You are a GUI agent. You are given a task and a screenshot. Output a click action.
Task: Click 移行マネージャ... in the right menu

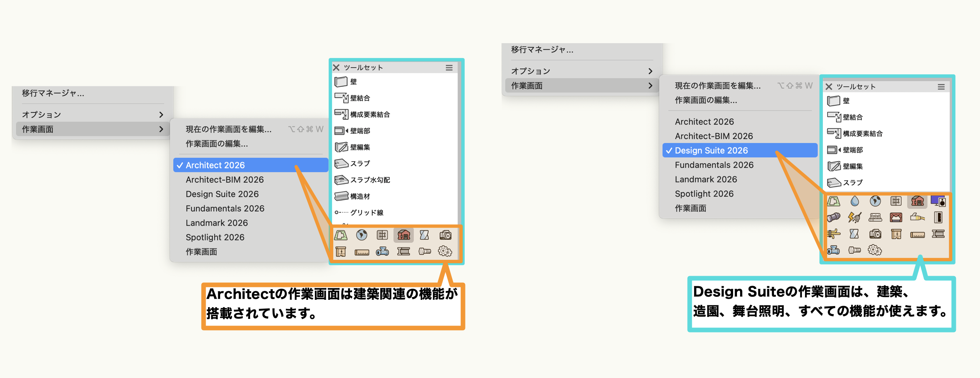coord(542,50)
